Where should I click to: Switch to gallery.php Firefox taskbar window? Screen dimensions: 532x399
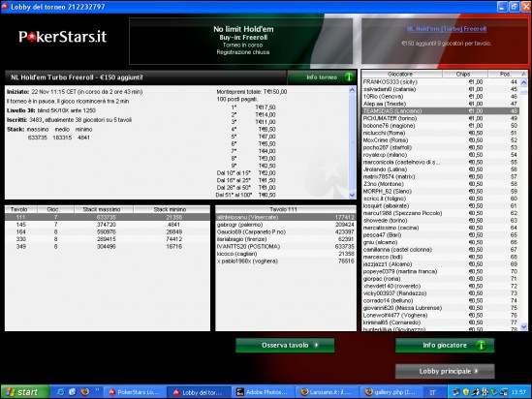pos(391,392)
